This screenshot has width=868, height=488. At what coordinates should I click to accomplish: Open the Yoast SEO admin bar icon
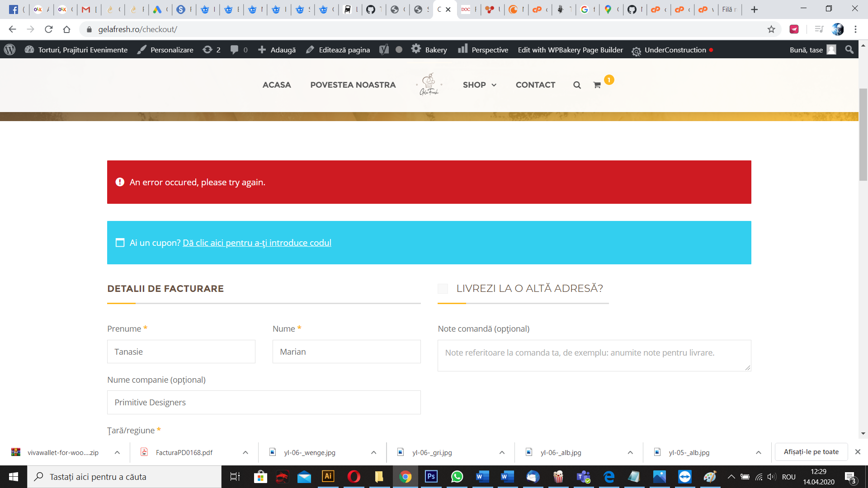point(384,50)
